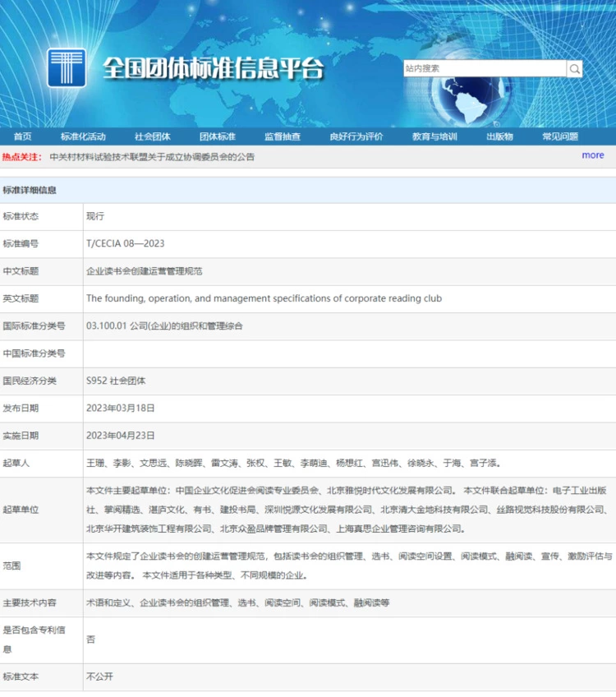Select 良好行为评价 in the navigation bar
Viewport: 616px width, 697px height.
pos(356,136)
